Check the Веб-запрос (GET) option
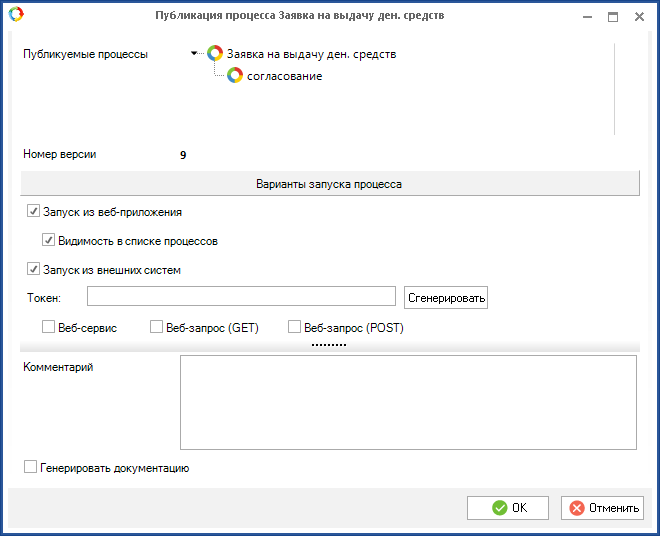The width and height of the screenshot is (660, 536). [156, 327]
